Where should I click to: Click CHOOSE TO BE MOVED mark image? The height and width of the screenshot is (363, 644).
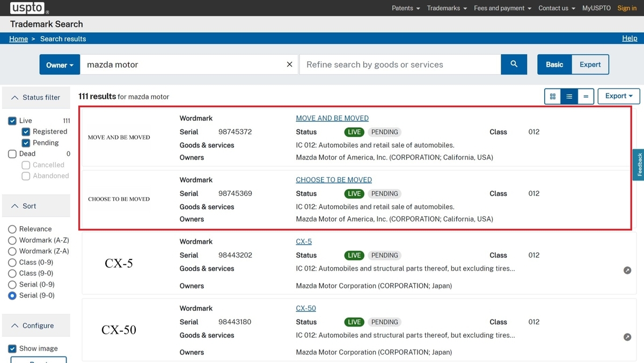pos(119,199)
